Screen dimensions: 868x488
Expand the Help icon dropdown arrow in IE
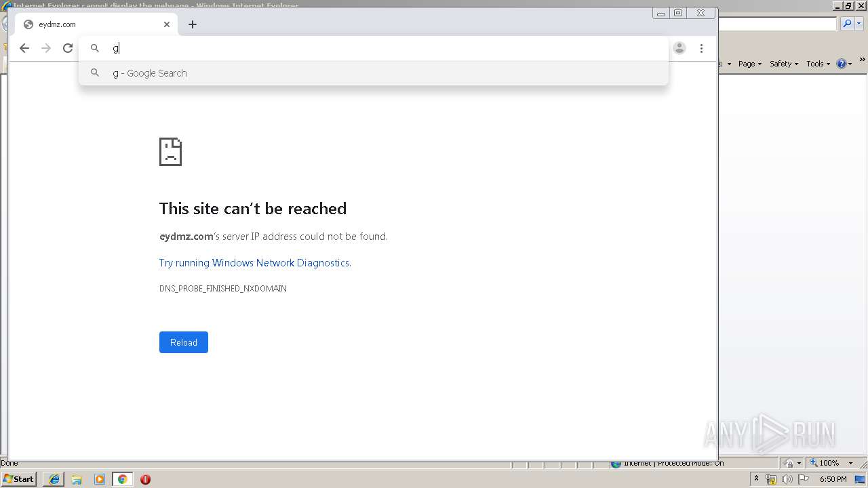pyautogui.click(x=850, y=64)
